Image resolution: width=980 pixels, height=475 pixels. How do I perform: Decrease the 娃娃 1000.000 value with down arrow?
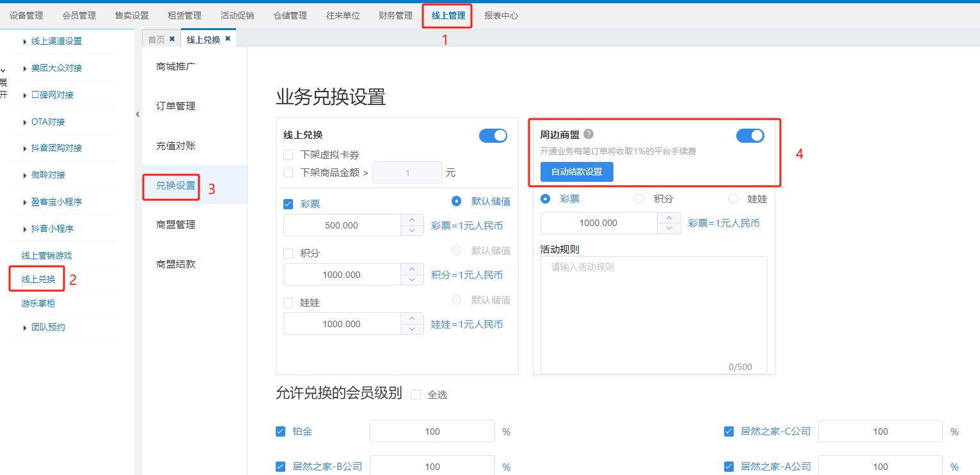412,329
